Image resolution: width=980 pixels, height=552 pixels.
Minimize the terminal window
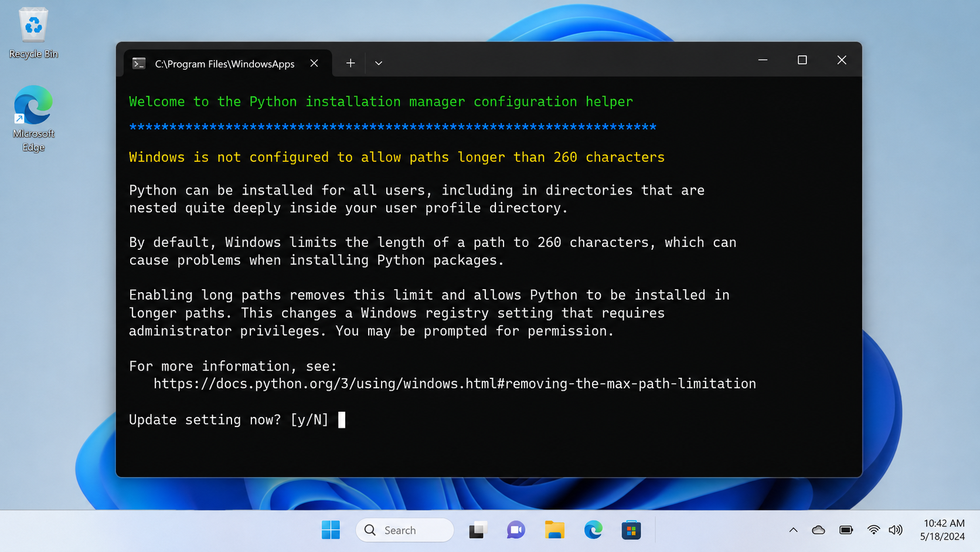coord(763,60)
